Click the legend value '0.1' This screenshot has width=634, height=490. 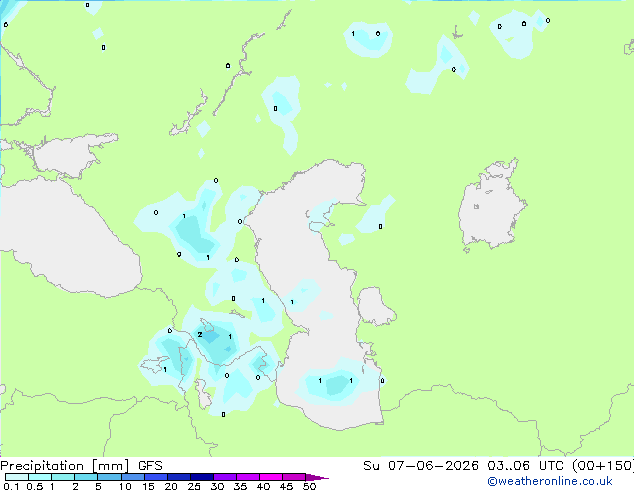point(11,486)
